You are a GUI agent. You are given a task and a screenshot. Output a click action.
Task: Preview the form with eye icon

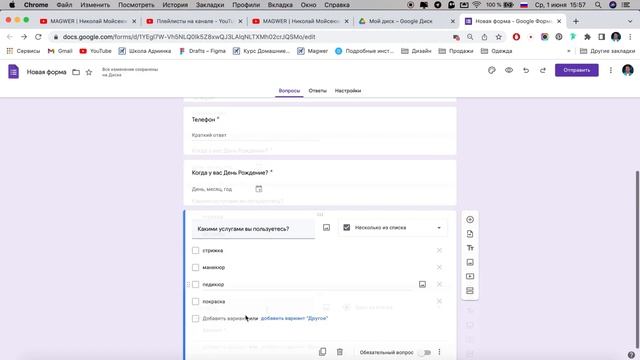click(x=509, y=70)
